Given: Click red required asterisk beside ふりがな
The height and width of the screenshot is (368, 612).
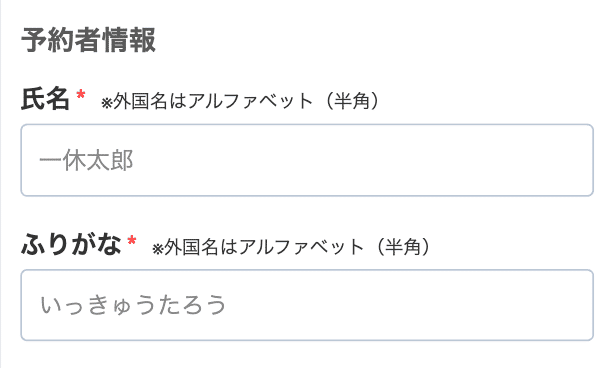Looking at the screenshot, I should pos(132,240).
